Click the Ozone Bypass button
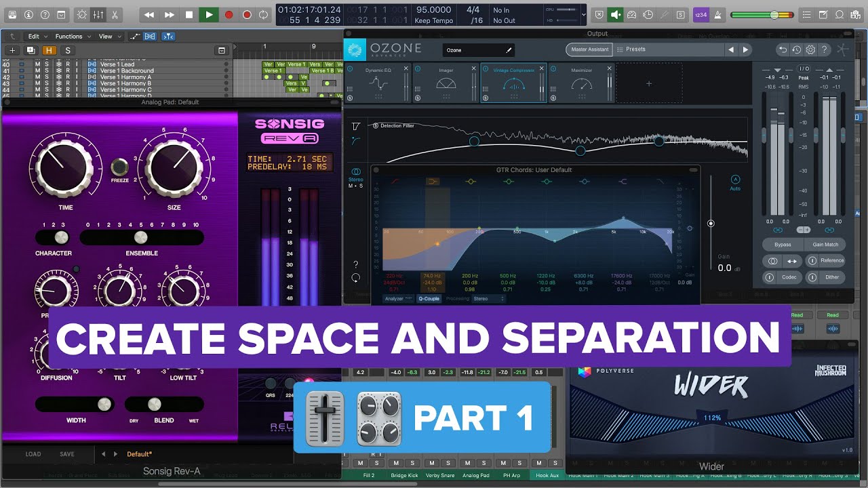This screenshot has height=488, width=868. 783,244
